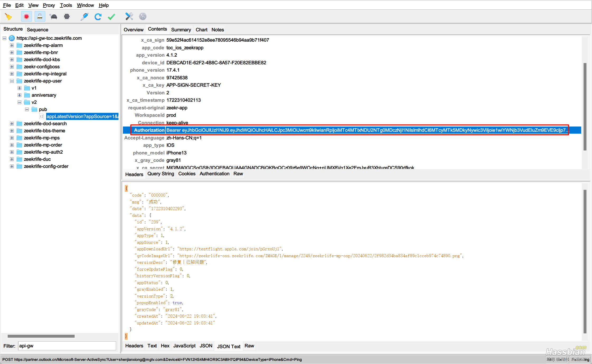Screen dimensions: 592x364
Task: Select the Gear/options icon in toolbar
Action: [x=143, y=16]
